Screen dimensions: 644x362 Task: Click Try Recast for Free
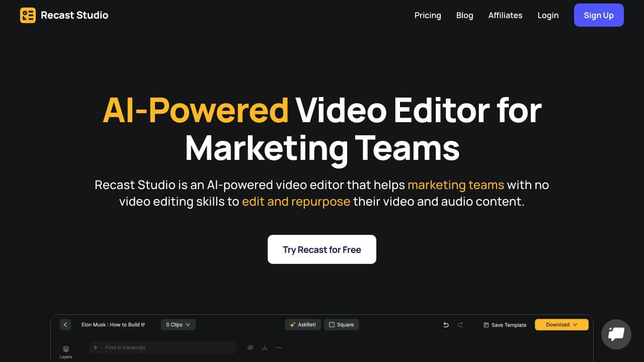[322, 249]
